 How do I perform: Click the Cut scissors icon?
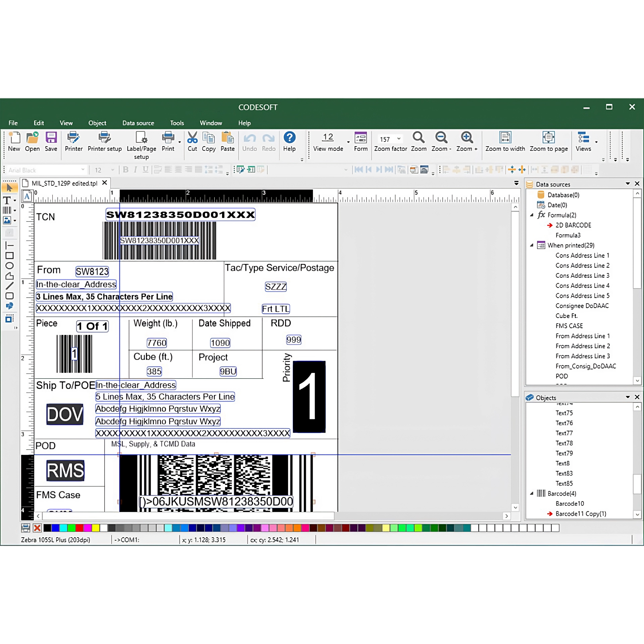(x=192, y=138)
